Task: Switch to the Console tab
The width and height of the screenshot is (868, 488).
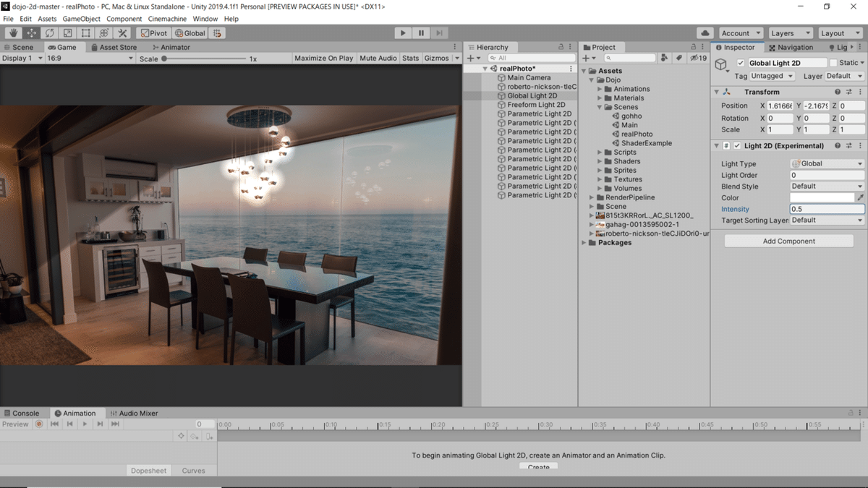Action: click(22, 414)
